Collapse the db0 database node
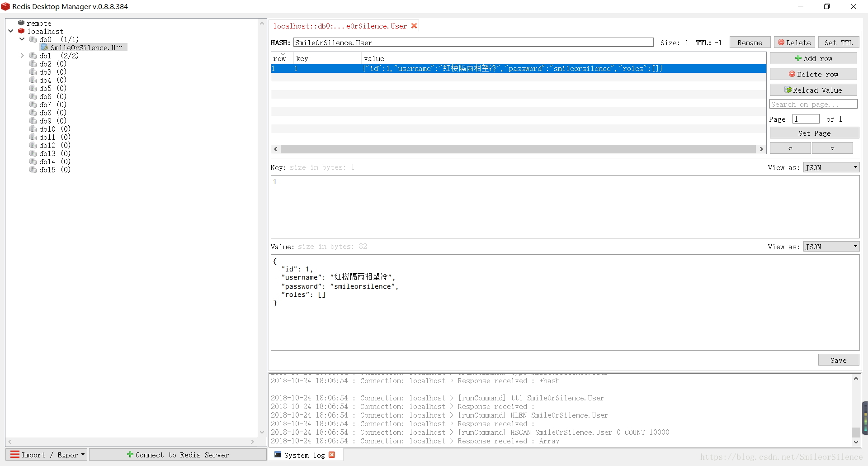Image resolution: width=868 pixels, height=466 pixels. (x=22, y=39)
